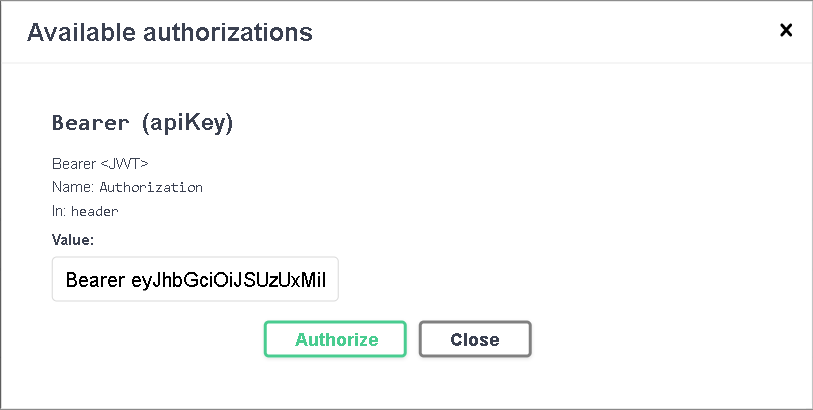Click the "Bearer" prefix inside the value field
Image resolution: width=813 pixels, height=410 pixels.
click(96, 280)
